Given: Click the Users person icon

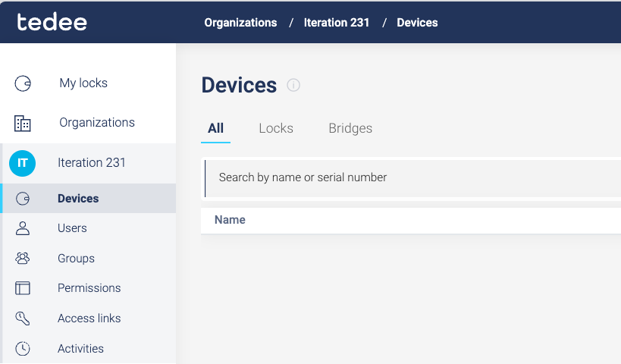Looking at the screenshot, I should coord(23,228).
